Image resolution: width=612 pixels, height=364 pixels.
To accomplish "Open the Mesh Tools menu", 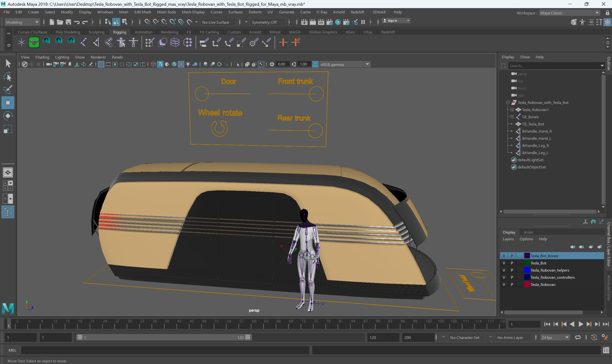I will pos(166,12).
